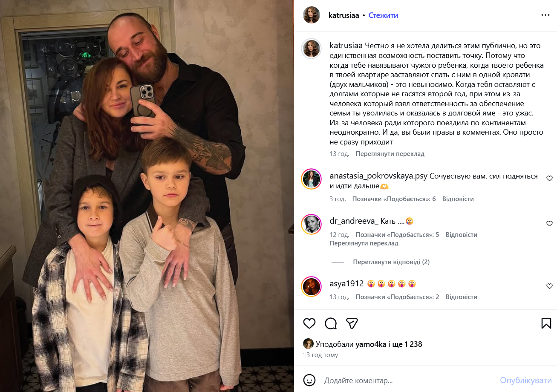
Task: Open dr_andreeva_ profile picture
Action: pos(311,224)
